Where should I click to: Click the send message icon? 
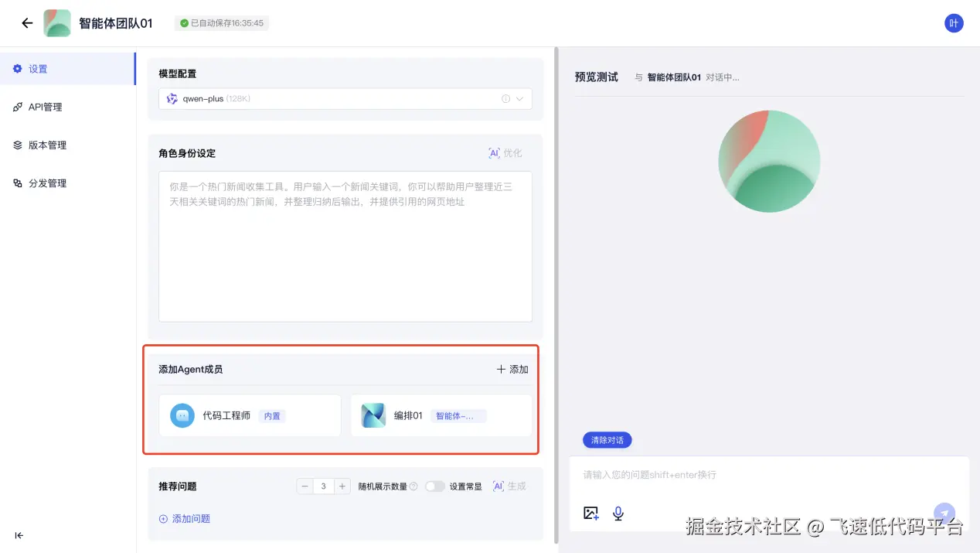click(x=944, y=513)
